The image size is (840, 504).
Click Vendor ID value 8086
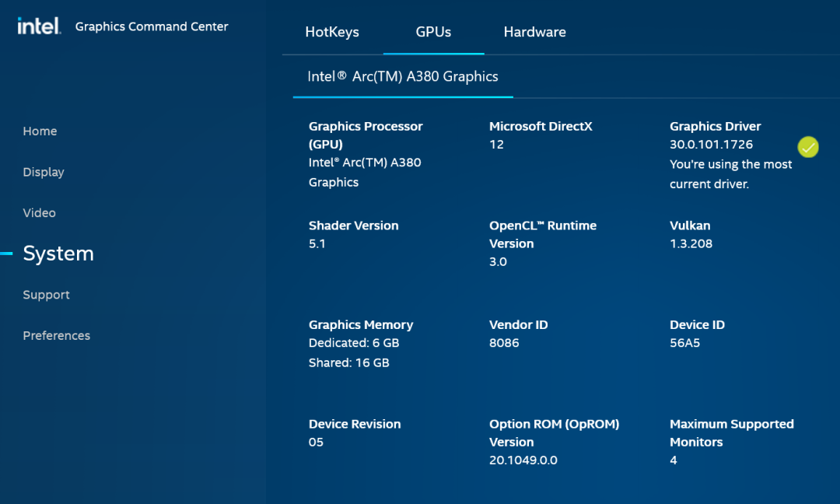point(503,343)
